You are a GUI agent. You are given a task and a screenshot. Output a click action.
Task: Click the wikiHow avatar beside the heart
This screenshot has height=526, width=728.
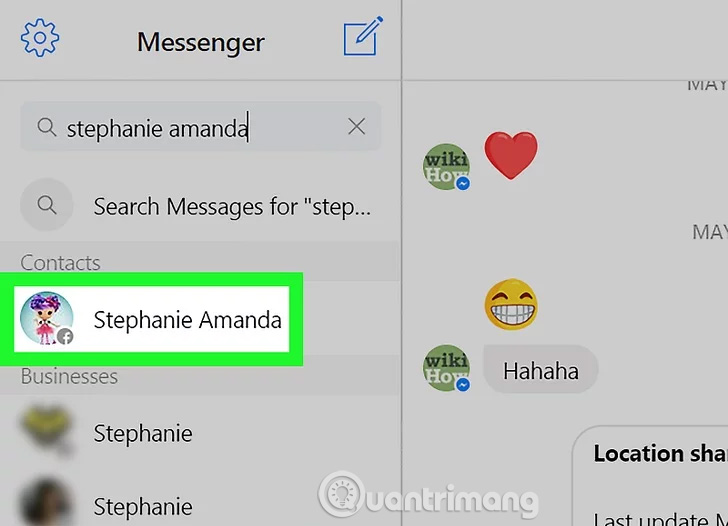[446, 167]
